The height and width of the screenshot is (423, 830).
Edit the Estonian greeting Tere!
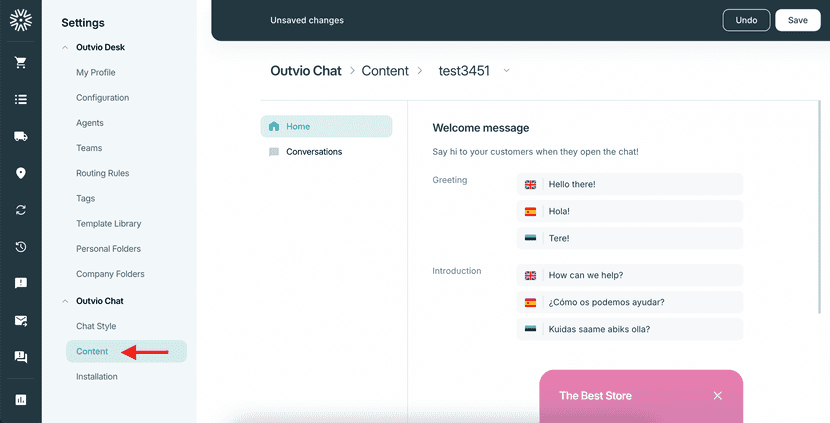(630, 238)
